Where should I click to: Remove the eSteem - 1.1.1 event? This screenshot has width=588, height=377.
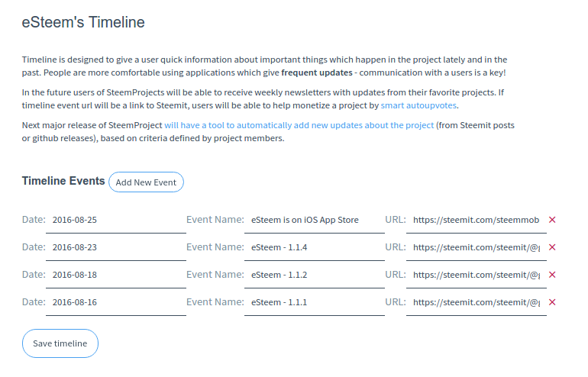tap(552, 302)
